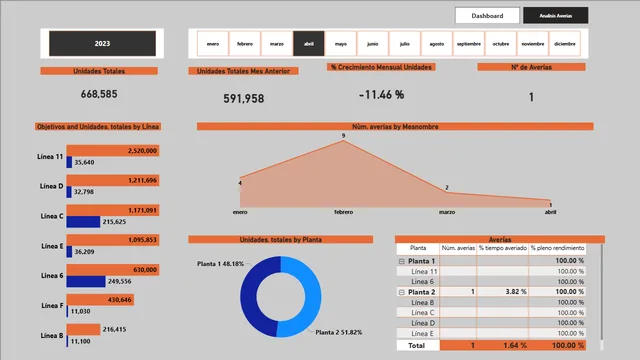Screen dimensions: 640x360
Task: Collapse the Planta 2 row
Action: (402, 292)
